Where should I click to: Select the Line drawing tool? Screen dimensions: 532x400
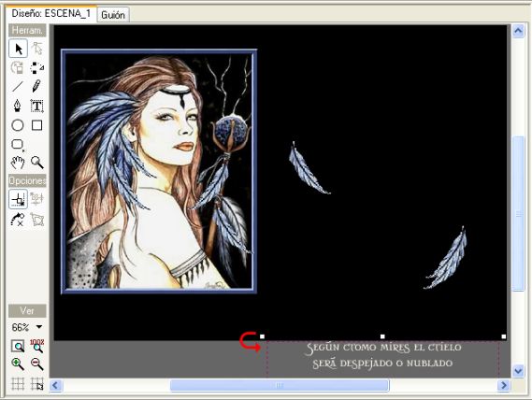[18, 87]
